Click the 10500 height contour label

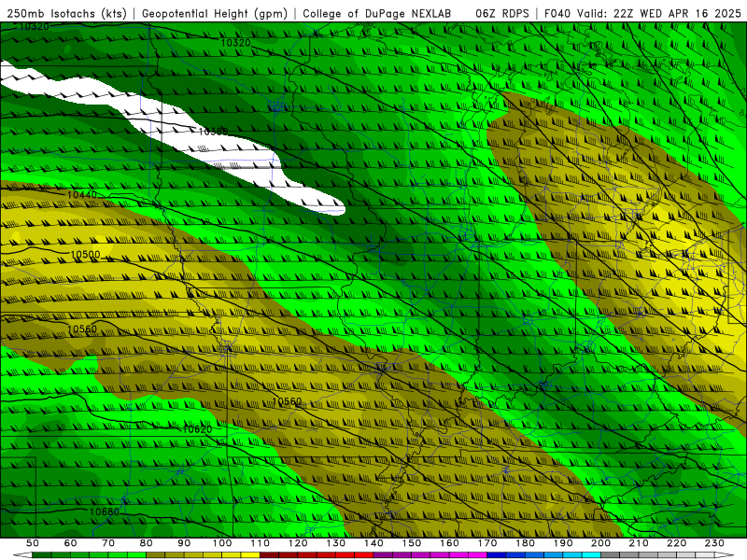point(86,255)
